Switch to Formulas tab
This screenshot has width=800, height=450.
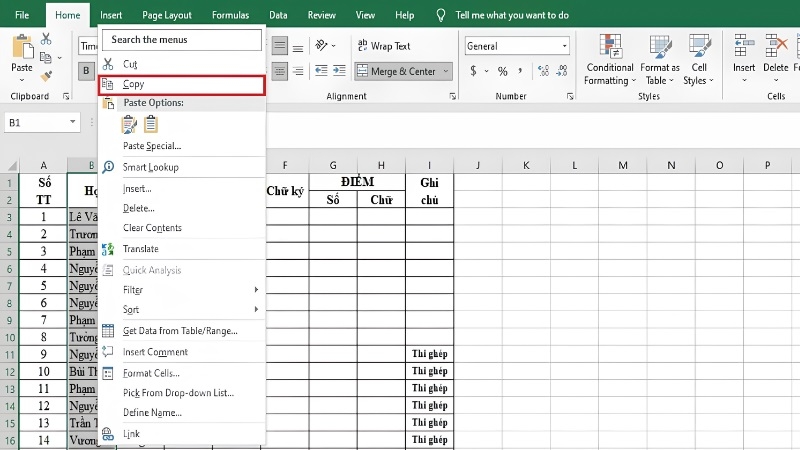pyautogui.click(x=231, y=15)
